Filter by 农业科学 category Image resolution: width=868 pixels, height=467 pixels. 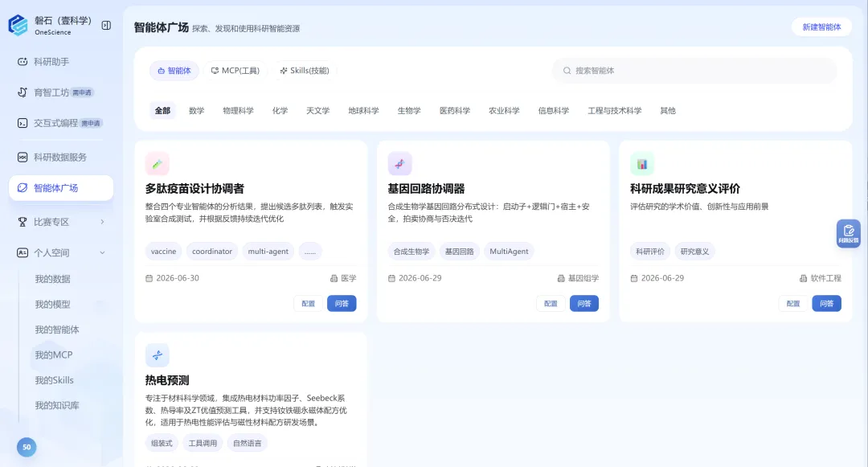pyautogui.click(x=504, y=111)
